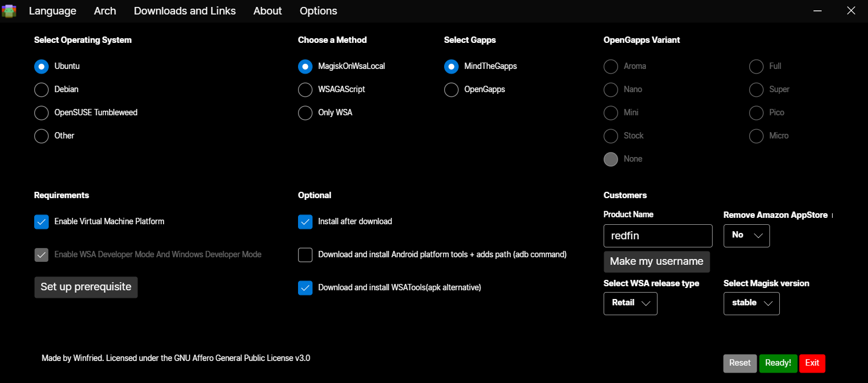Open the Options menu
This screenshot has height=383, width=868.
click(x=318, y=11)
